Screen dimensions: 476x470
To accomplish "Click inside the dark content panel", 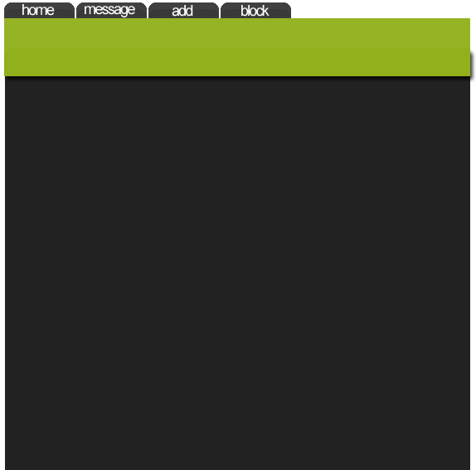I will coord(237,273).
